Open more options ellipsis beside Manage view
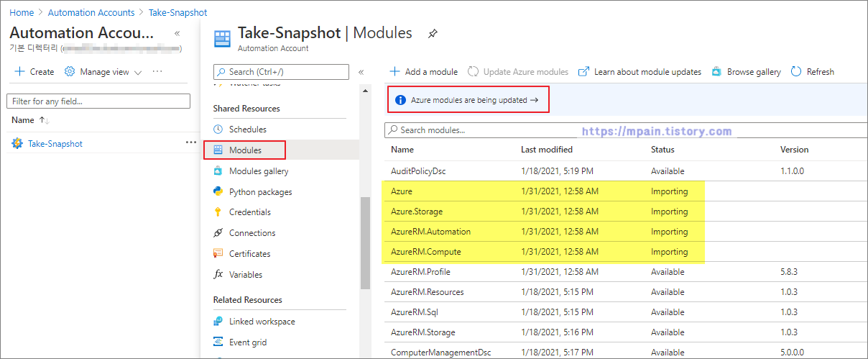868x359 pixels. pyautogui.click(x=157, y=71)
